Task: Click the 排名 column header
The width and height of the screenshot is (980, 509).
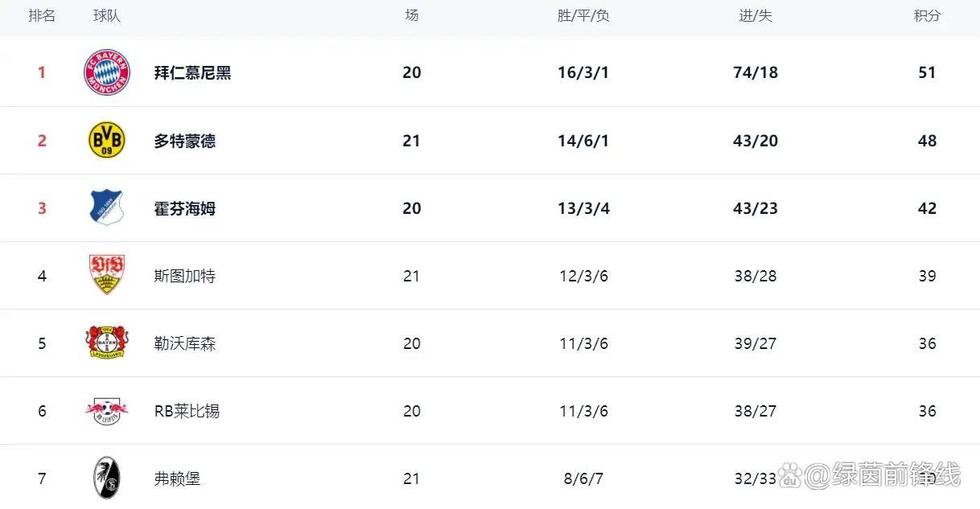Action: pos(42,16)
